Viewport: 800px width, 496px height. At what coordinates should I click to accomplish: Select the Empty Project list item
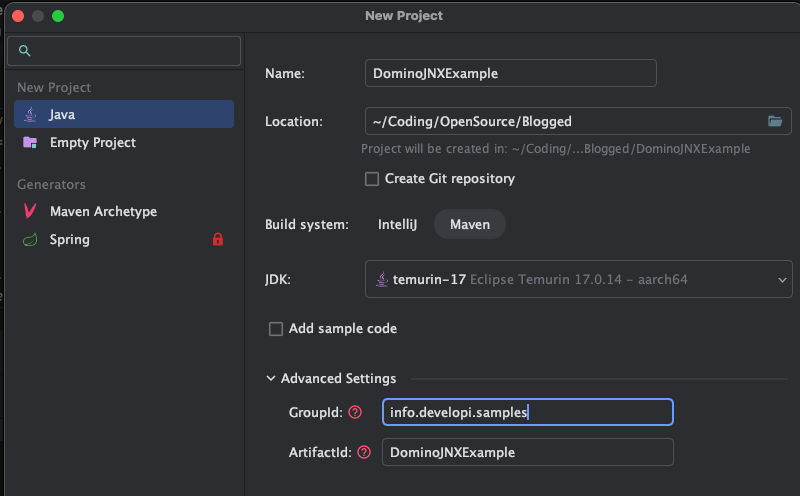pyautogui.click(x=92, y=142)
